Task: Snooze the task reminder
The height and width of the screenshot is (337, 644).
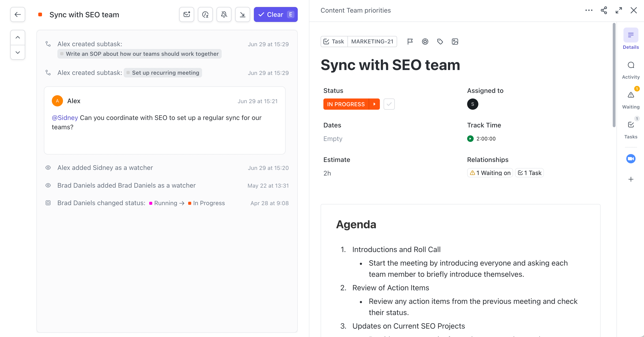Action: (x=205, y=14)
